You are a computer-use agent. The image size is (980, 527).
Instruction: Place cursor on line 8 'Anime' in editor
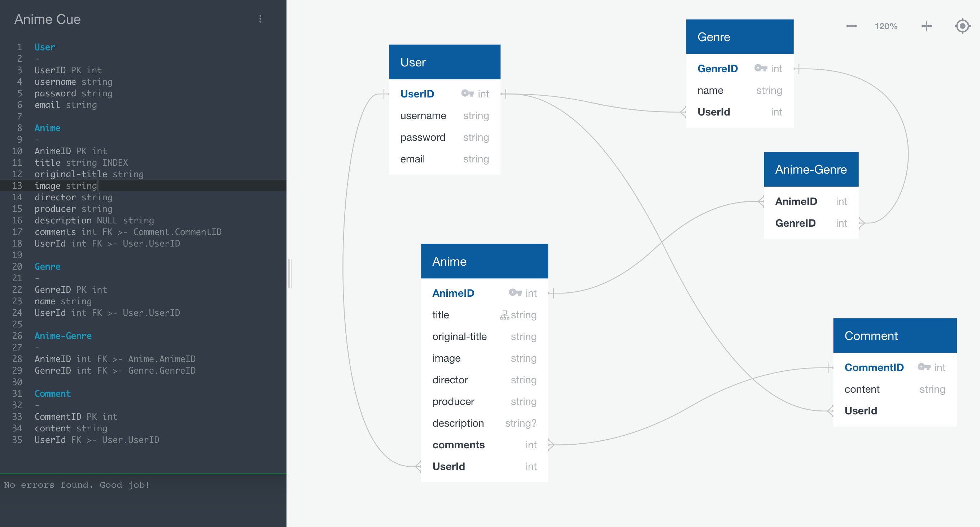(48, 128)
